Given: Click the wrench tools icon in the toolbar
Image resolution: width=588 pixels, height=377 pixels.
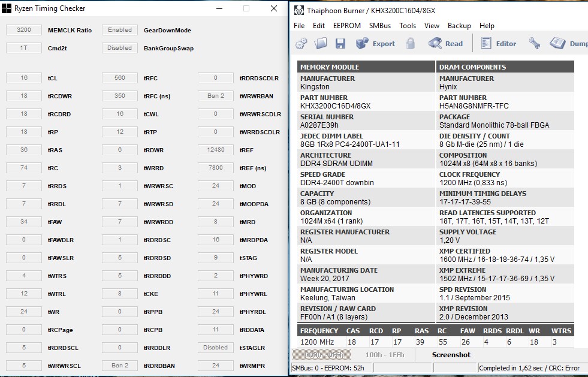Looking at the screenshot, I should (535, 44).
